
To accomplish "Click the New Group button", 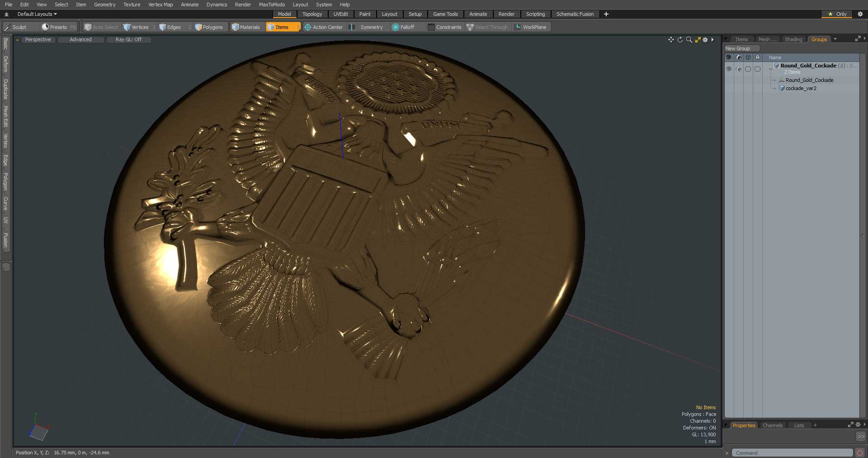I will click(741, 48).
